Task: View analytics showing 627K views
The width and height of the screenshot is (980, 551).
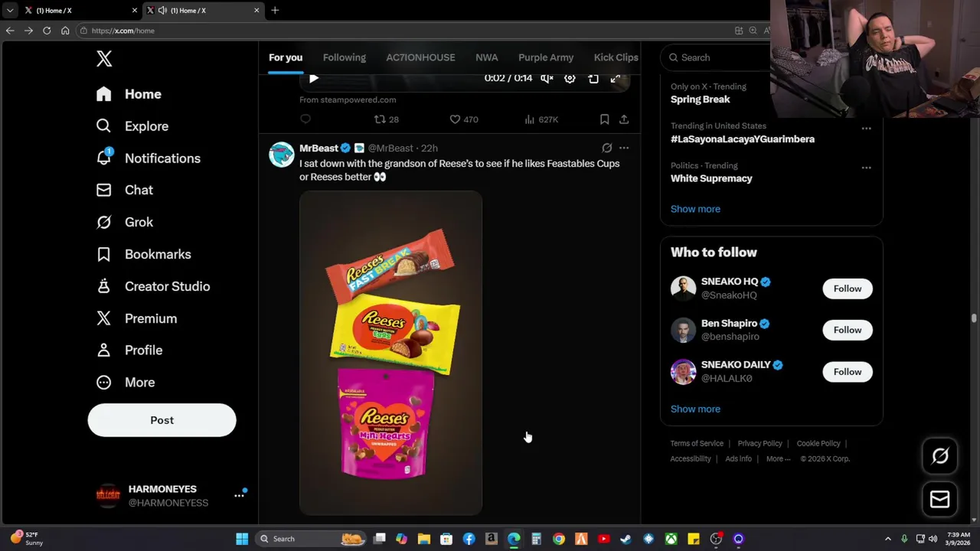Action: pyautogui.click(x=541, y=119)
